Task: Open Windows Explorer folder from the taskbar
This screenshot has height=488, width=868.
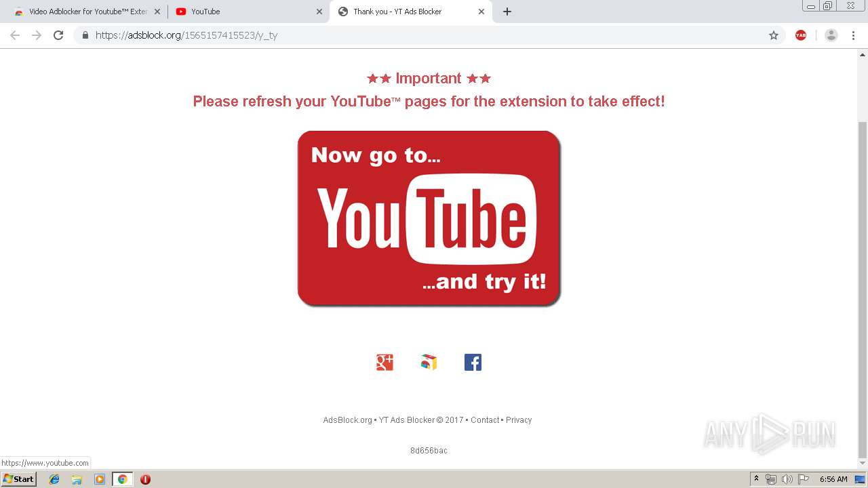Action: [77, 479]
